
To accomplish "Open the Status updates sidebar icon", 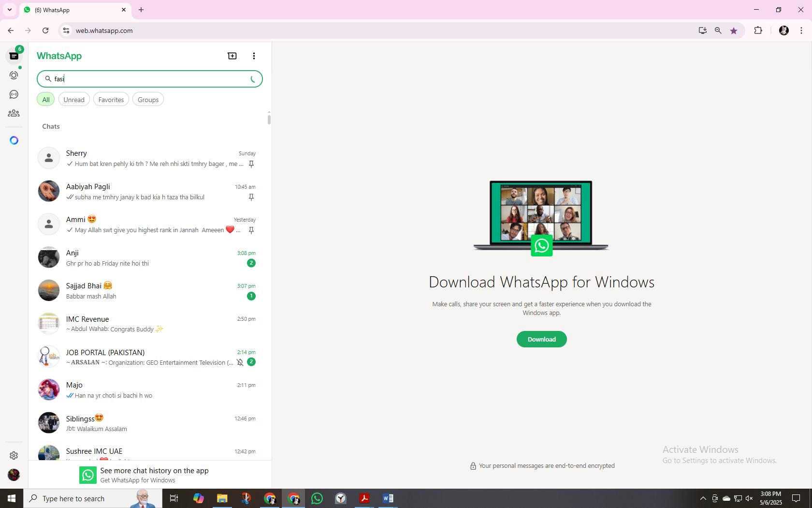I will coord(14,75).
